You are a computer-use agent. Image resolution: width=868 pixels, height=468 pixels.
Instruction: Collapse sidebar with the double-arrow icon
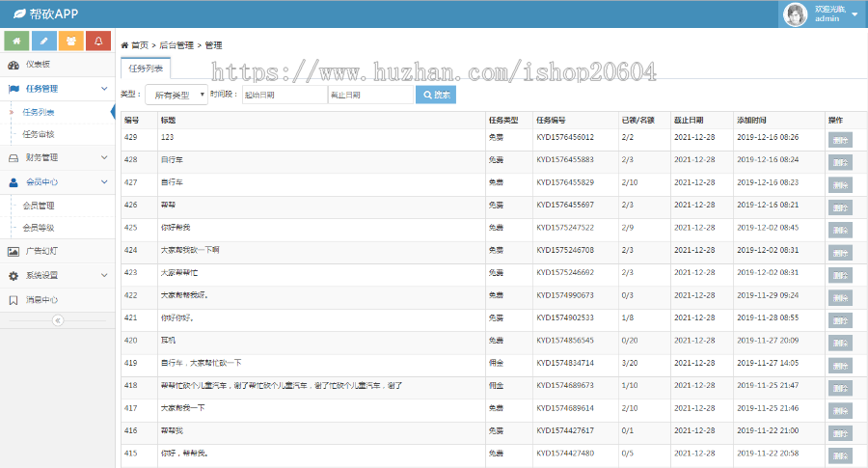57,320
